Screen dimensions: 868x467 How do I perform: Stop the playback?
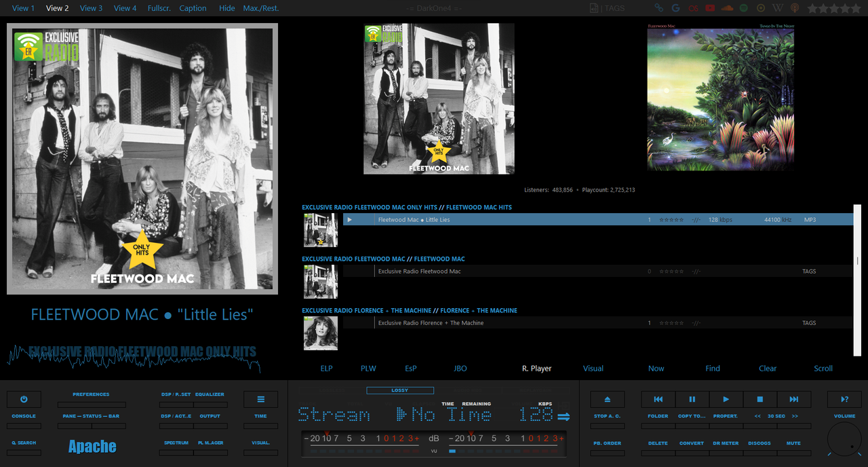click(759, 399)
